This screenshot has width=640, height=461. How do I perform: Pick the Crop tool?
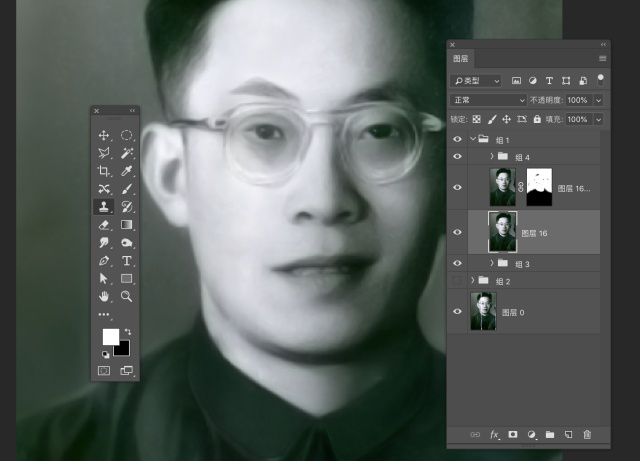point(104,171)
